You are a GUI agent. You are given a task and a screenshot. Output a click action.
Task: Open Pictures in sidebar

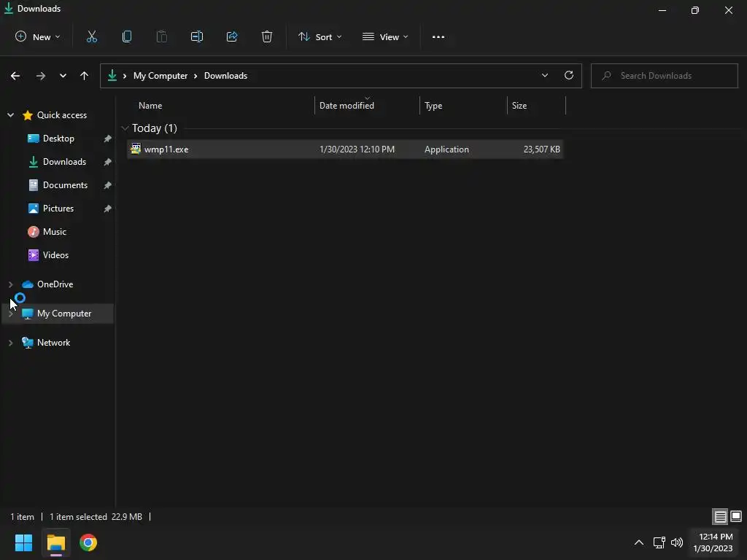point(58,208)
